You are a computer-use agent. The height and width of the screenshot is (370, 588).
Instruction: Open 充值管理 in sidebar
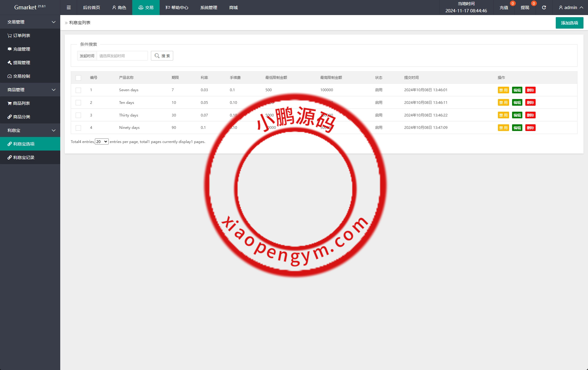tap(19, 49)
